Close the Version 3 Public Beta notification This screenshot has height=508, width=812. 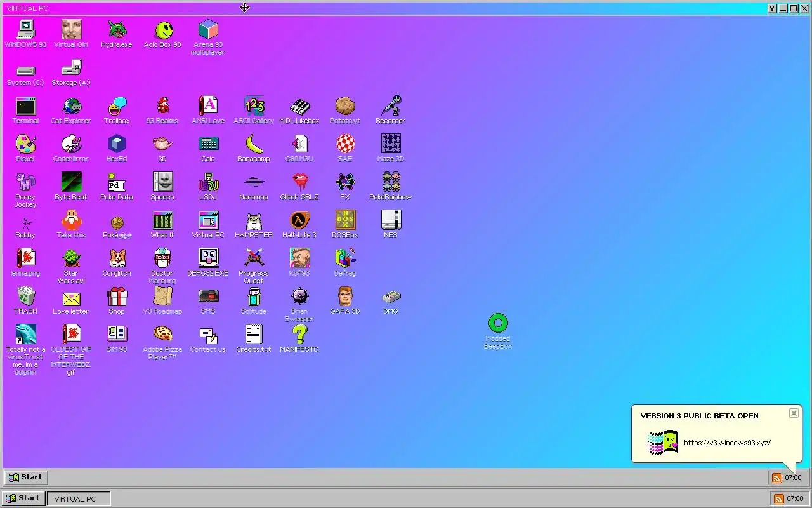(794, 413)
